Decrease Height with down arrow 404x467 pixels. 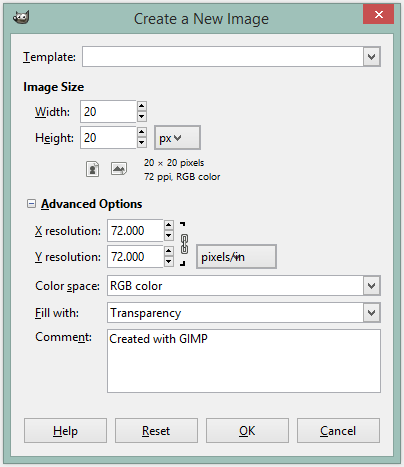pos(142,143)
